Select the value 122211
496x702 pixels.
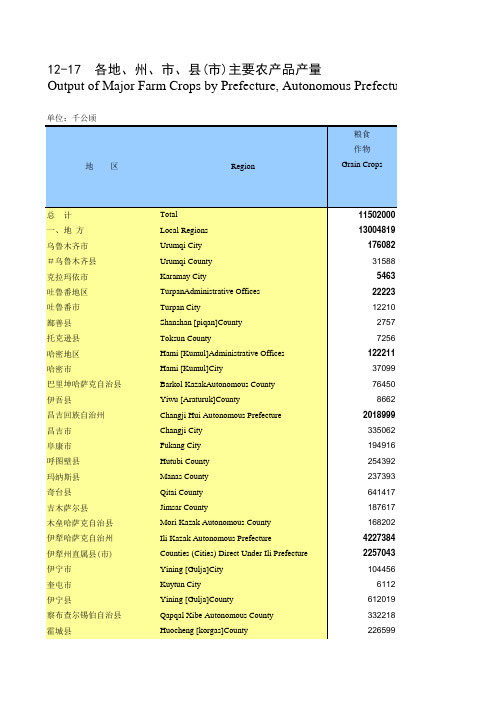point(381,353)
